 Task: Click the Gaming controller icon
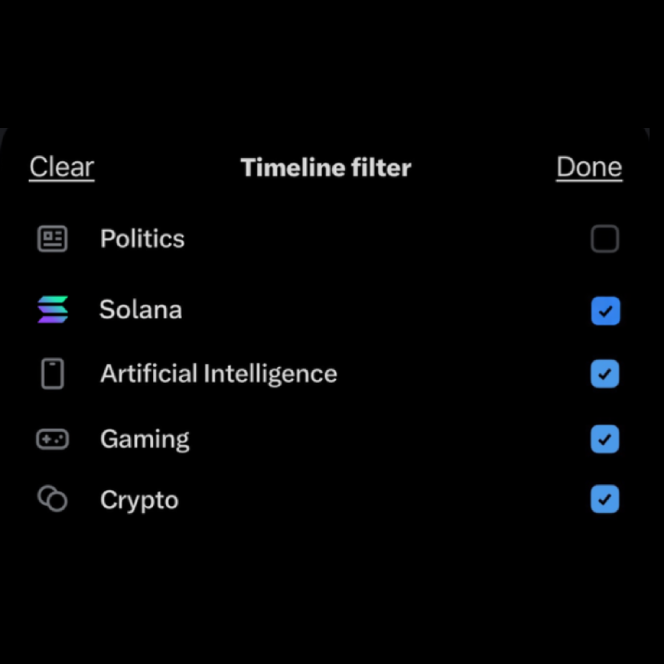tap(52, 439)
